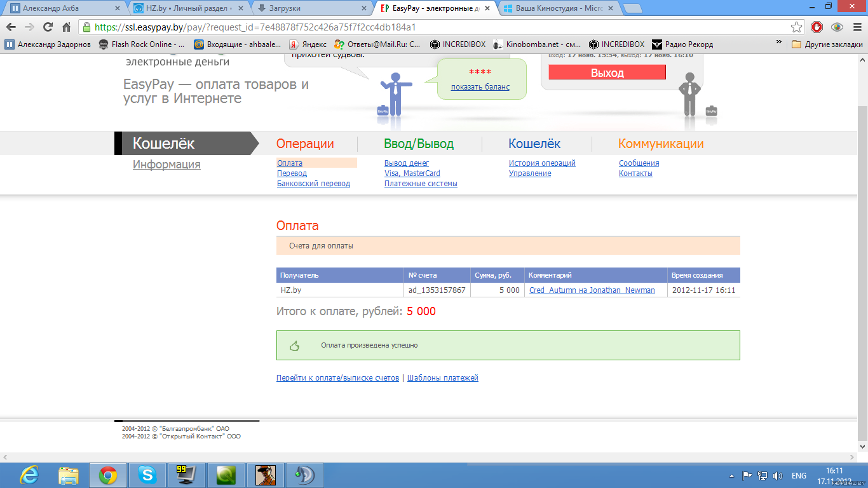Open the Ввод/Вывод menu section
This screenshot has width=868, height=488.
(419, 144)
